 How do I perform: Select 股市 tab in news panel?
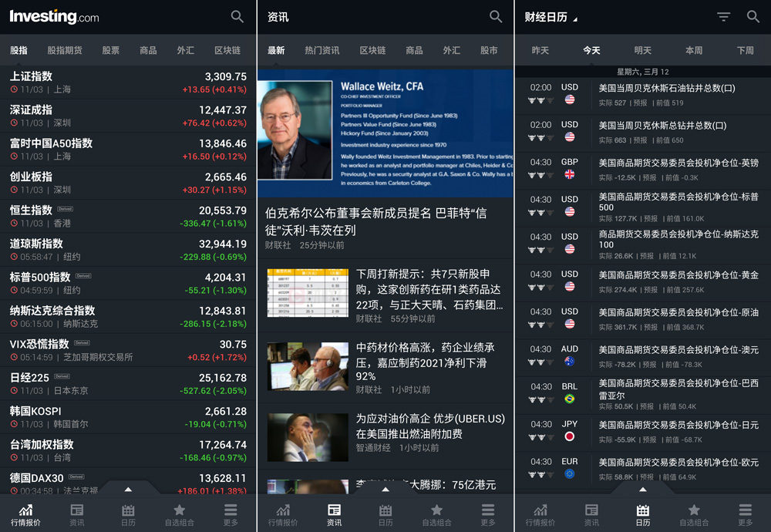[x=489, y=50]
